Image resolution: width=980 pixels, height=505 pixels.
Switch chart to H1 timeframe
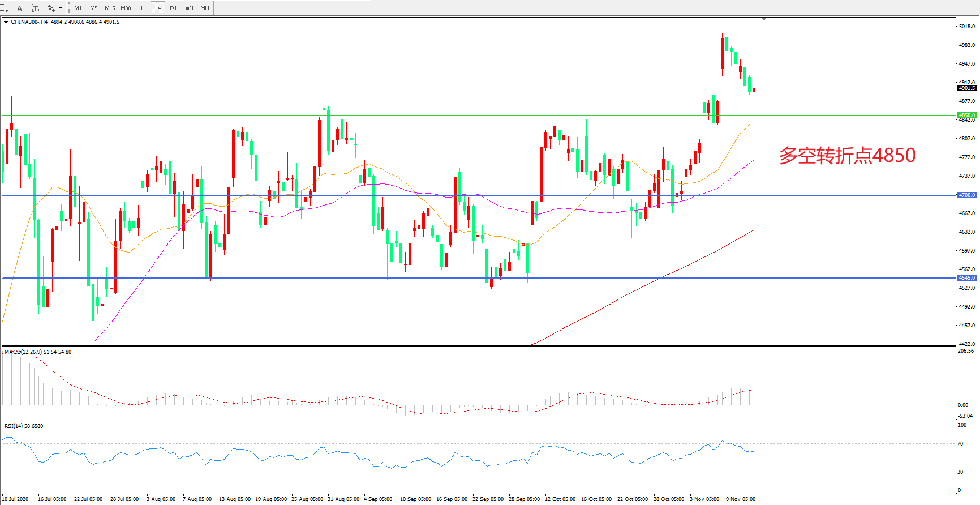[141, 8]
